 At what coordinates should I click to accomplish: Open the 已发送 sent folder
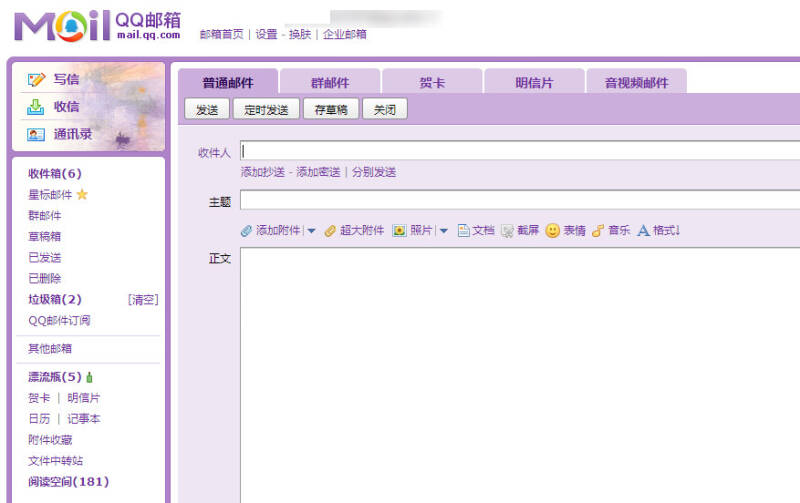[45, 258]
